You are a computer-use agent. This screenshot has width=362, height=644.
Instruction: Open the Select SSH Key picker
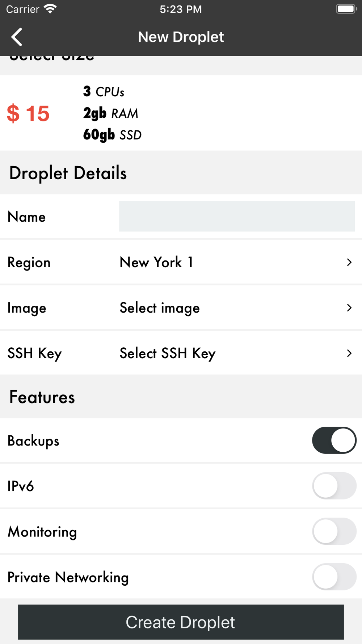pos(181,353)
